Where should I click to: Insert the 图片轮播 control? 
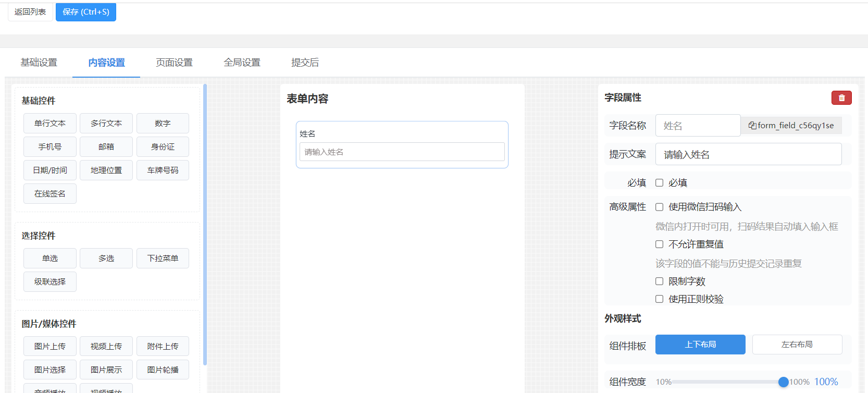tap(163, 370)
